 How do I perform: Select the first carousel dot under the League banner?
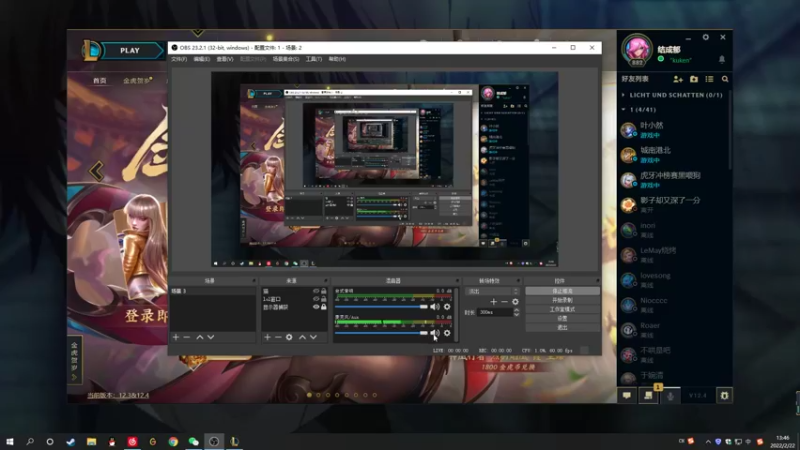coord(309,395)
